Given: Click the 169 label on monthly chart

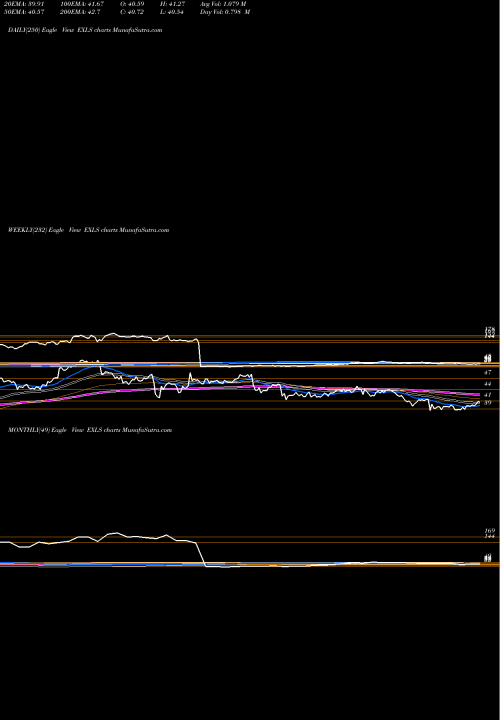Looking at the screenshot, I should [x=489, y=531].
